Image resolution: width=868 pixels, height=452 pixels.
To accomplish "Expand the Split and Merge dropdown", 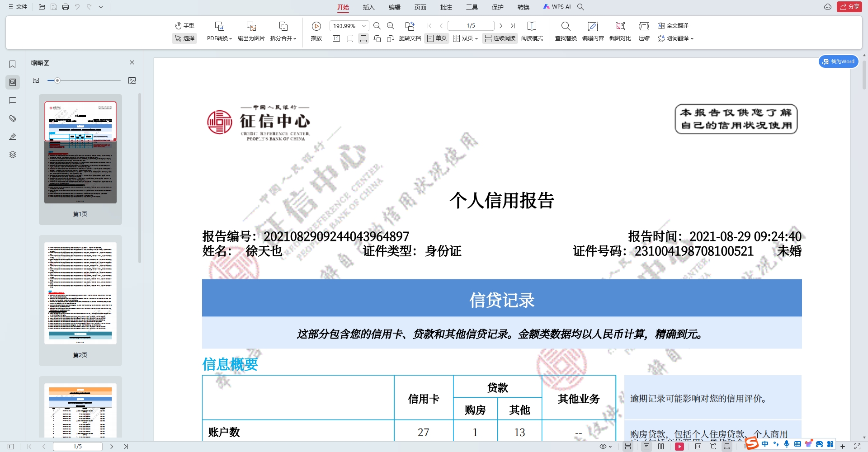I will [283, 38].
